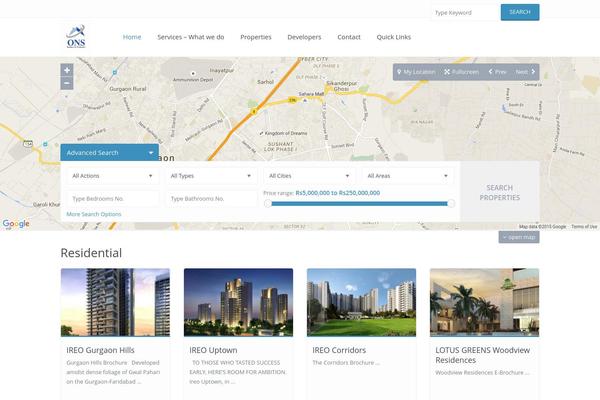Click LOTUS GREENS Woodview Residences title

(483, 355)
